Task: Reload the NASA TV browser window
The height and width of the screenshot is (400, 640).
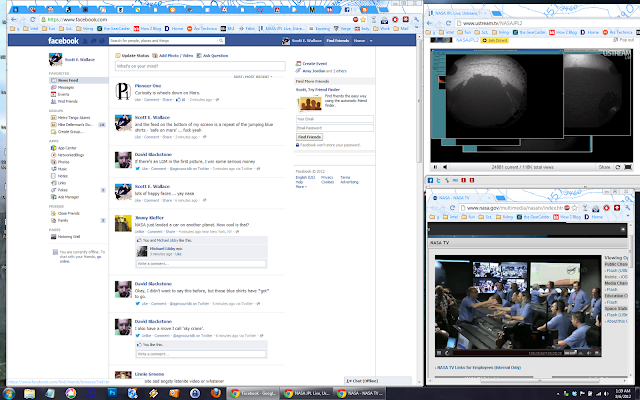Action: tap(452, 208)
